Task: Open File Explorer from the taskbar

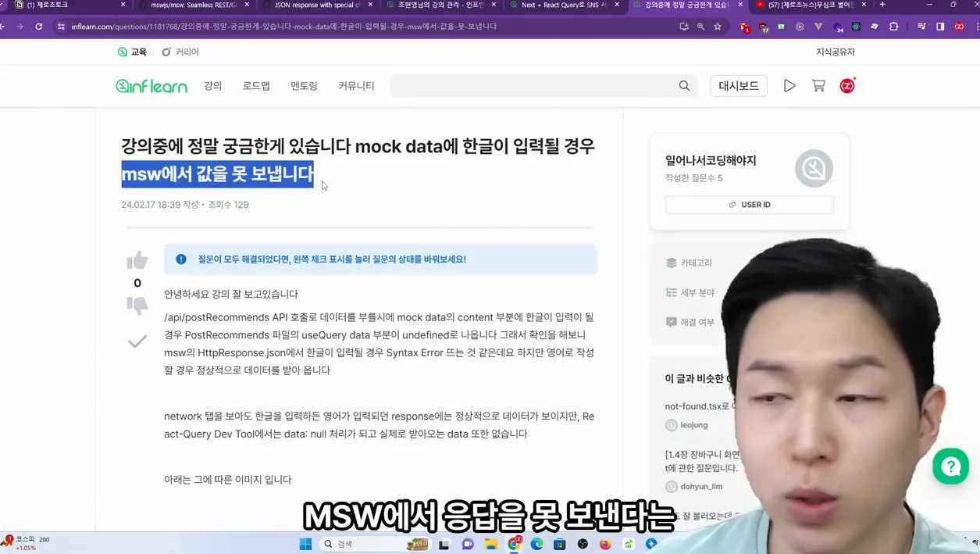Action: click(x=491, y=544)
